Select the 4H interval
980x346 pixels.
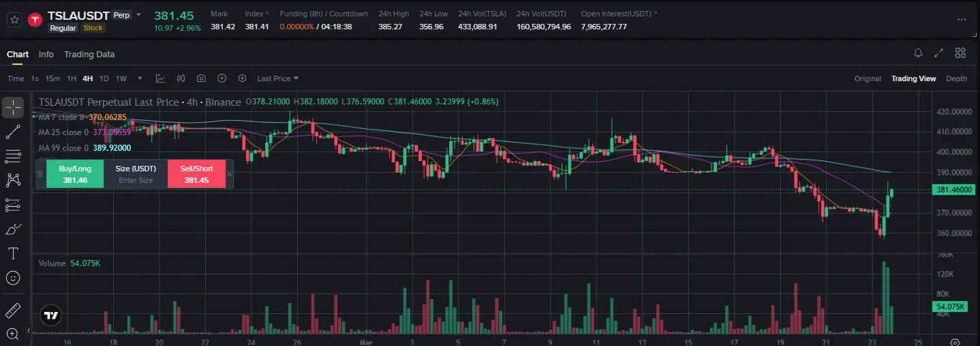[x=88, y=78]
